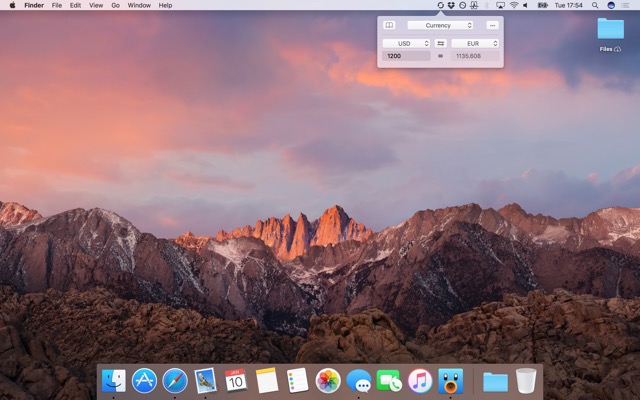Launch Safari from the Dock
Image resolution: width=640 pixels, height=400 pixels.
point(175,380)
